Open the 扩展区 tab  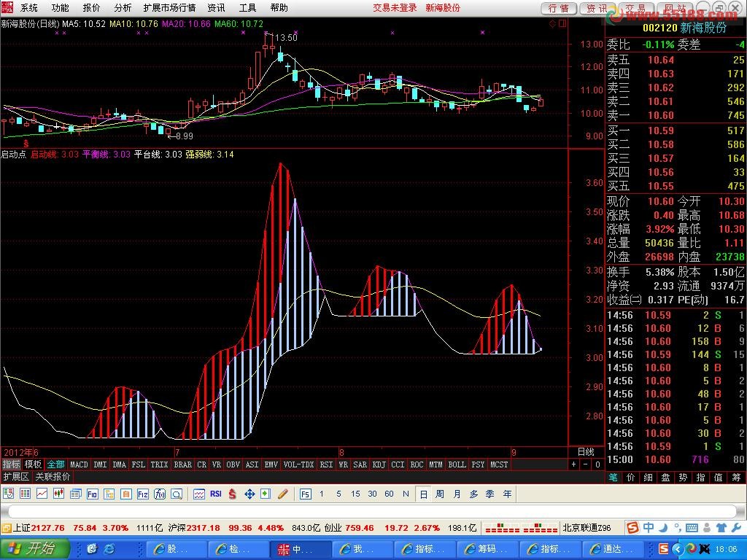point(16,477)
